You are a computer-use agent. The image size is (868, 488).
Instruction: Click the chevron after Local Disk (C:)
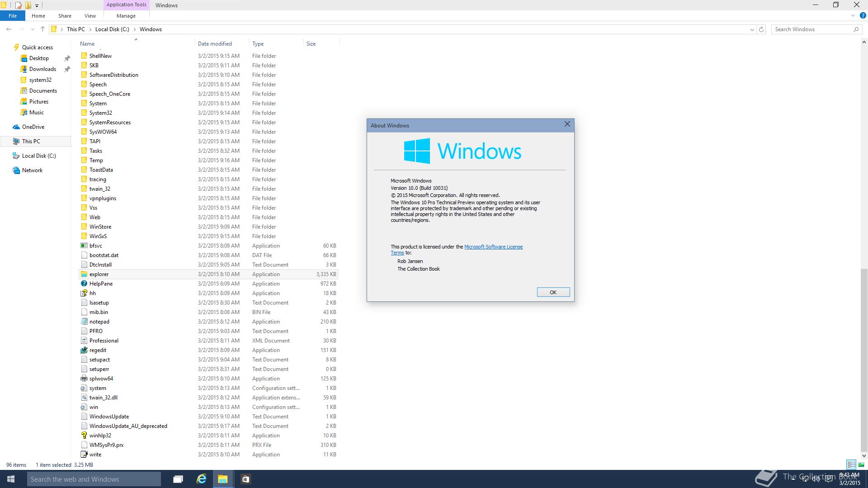(x=134, y=29)
